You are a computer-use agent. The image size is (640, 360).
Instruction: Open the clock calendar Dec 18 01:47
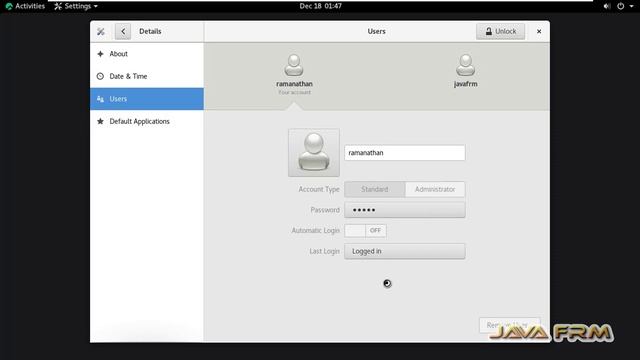(320, 6)
